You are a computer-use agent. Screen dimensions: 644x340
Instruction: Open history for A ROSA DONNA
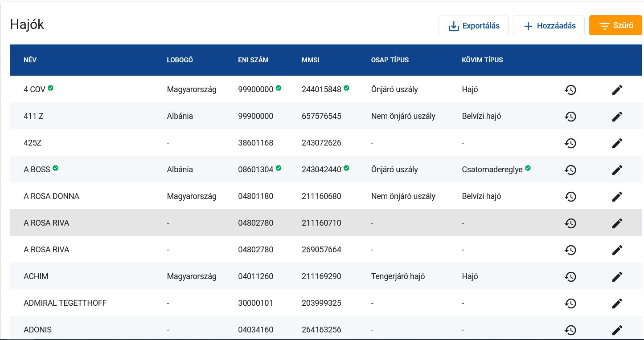[570, 196]
